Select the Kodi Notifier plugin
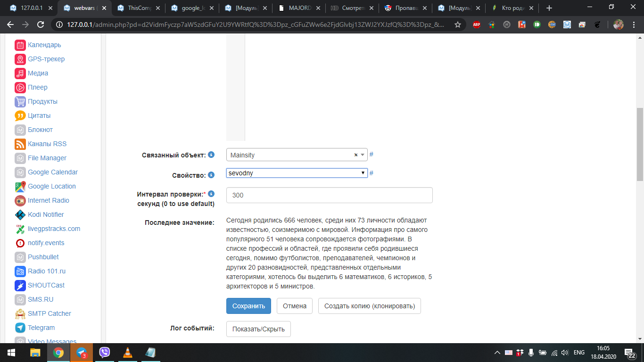This screenshot has height=362, width=644. [x=46, y=214]
